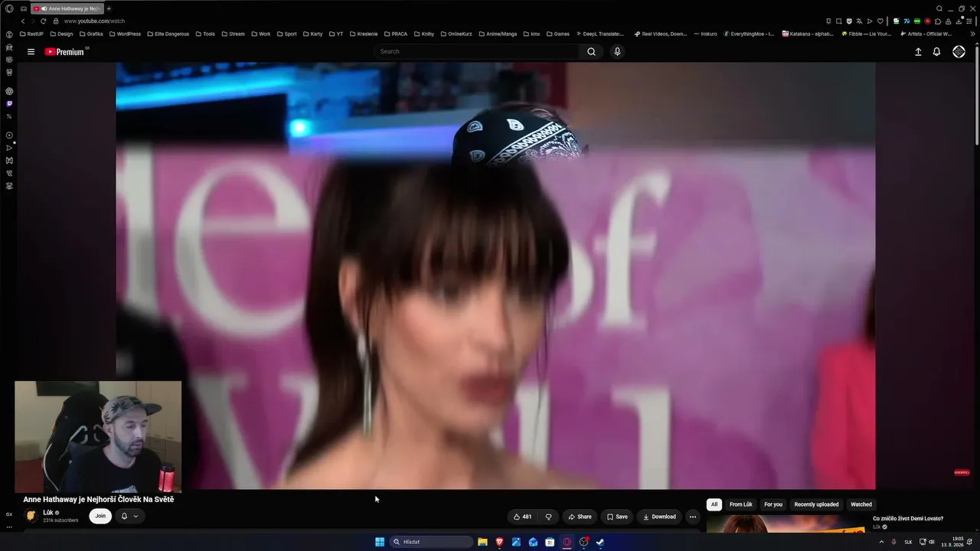The width and height of the screenshot is (980, 551).
Task: Open the more actions three-dot menu
Action: pos(693,517)
